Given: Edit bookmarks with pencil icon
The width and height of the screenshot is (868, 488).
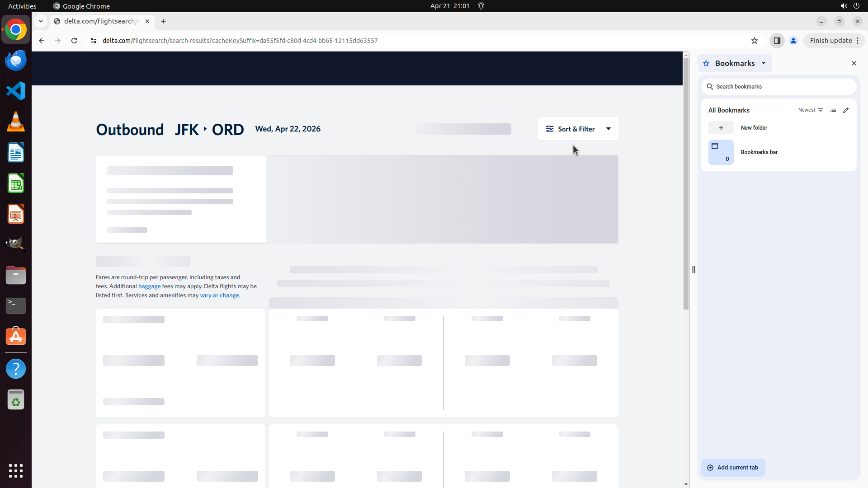Looking at the screenshot, I should coord(846,110).
